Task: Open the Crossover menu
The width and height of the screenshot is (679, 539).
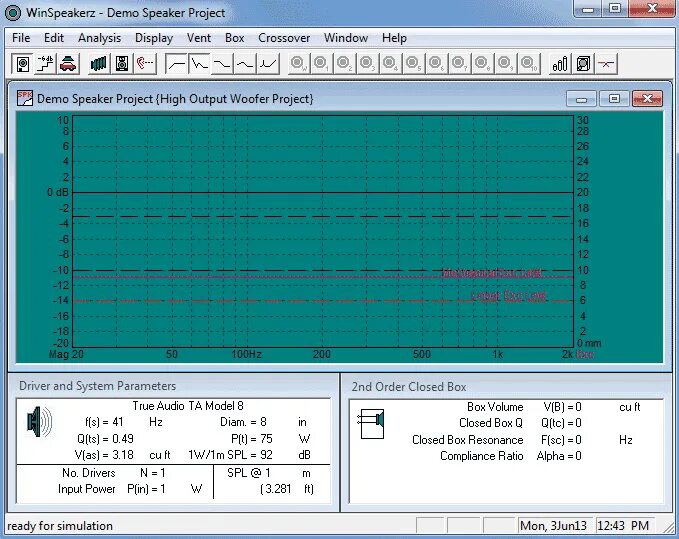Action: tap(284, 38)
